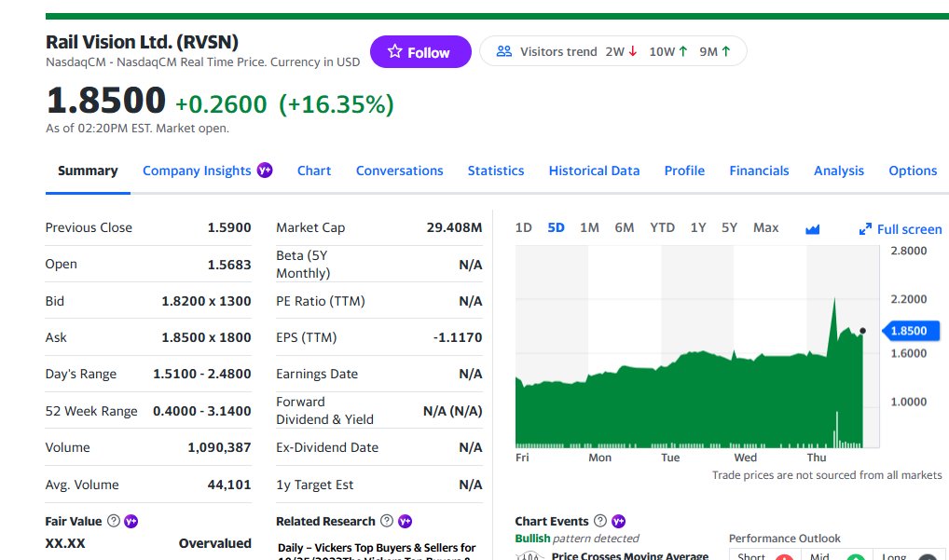Click the PE Ratio (TTM) label
This screenshot has width=949, height=560.
click(320, 301)
